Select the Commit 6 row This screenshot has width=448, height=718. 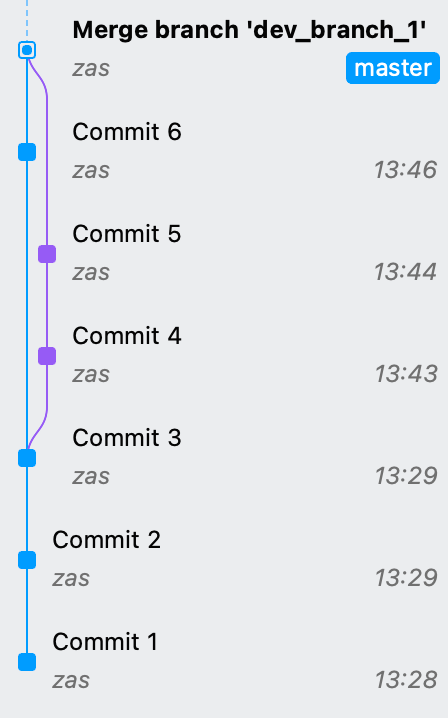coord(224,152)
